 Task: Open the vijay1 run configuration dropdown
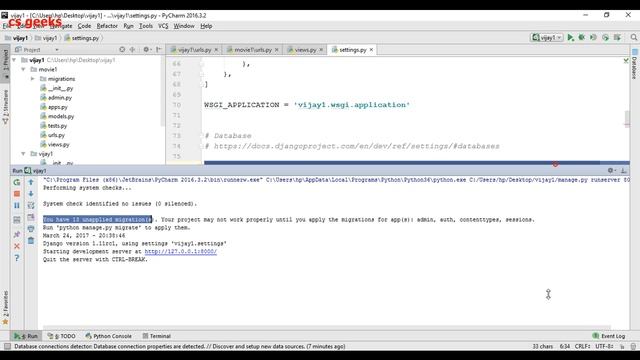(x=547, y=38)
